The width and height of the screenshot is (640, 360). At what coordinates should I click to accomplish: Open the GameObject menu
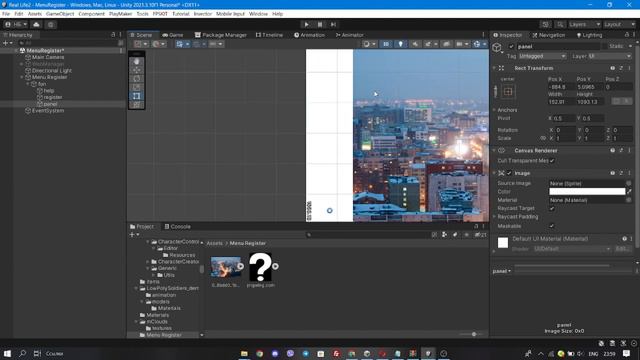coord(60,14)
